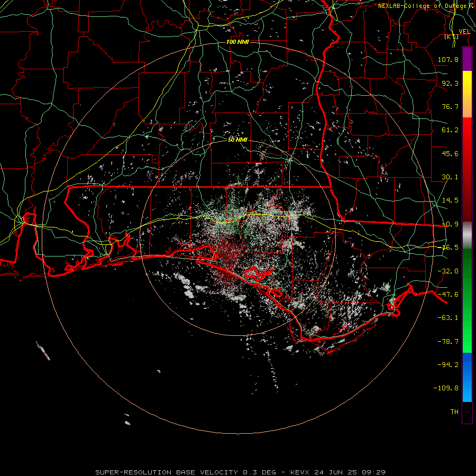The width and height of the screenshot is (476, 476).
Task: Click the "[KT]" units label
Action: tap(452, 37)
